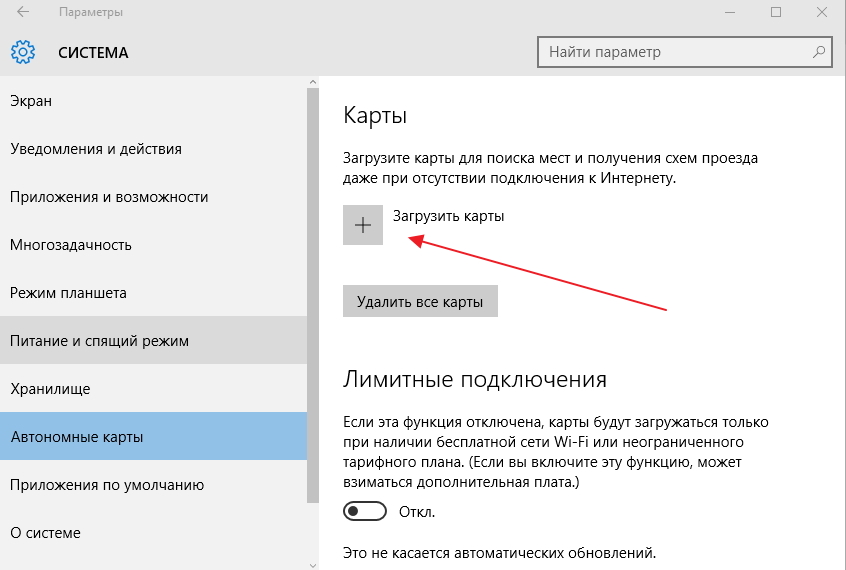
Task: Click in the Найти параметр search field
Action: pyautogui.click(x=670, y=52)
